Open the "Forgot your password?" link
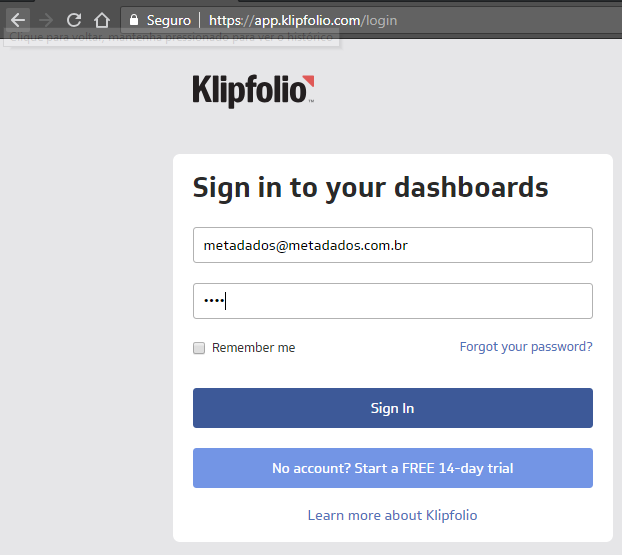622x555 pixels. pyautogui.click(x=526, y=347)
